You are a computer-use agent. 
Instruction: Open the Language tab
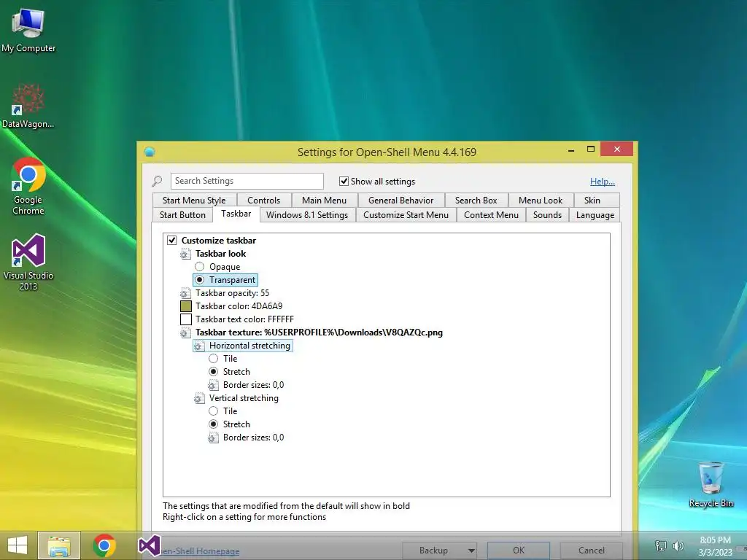click(x=595, y=215)
